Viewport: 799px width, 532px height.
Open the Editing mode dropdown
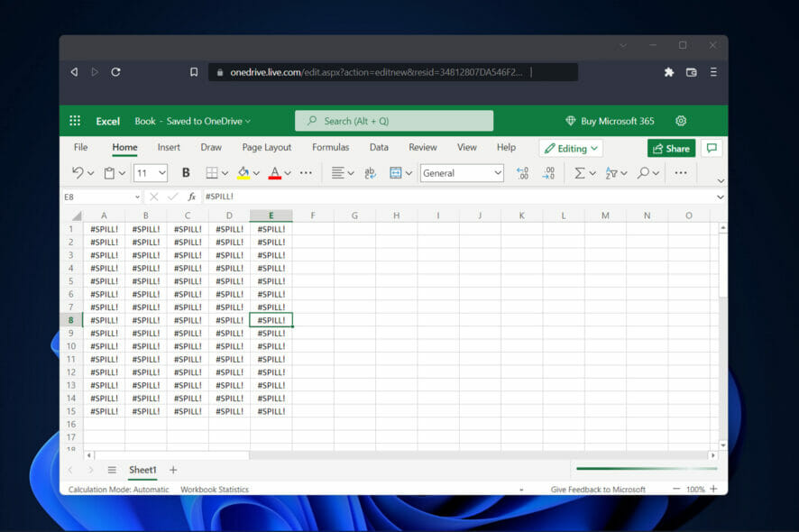click(571, 148)
